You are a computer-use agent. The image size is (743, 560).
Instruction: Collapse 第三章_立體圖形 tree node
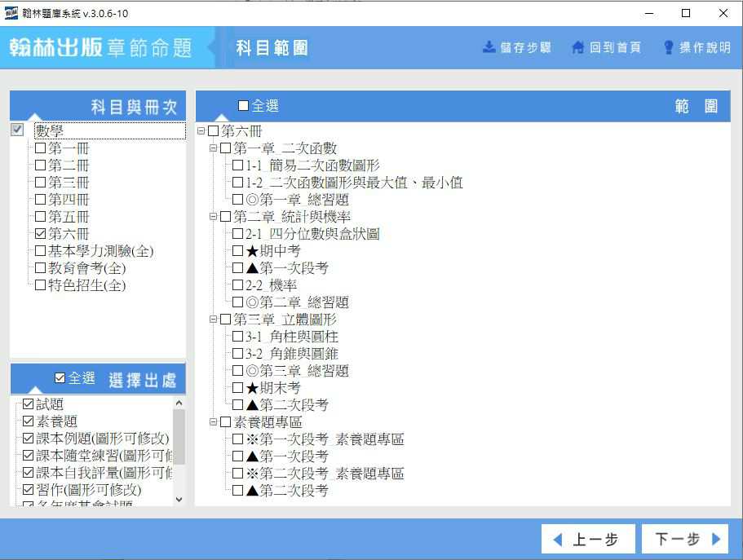point(213,320)
